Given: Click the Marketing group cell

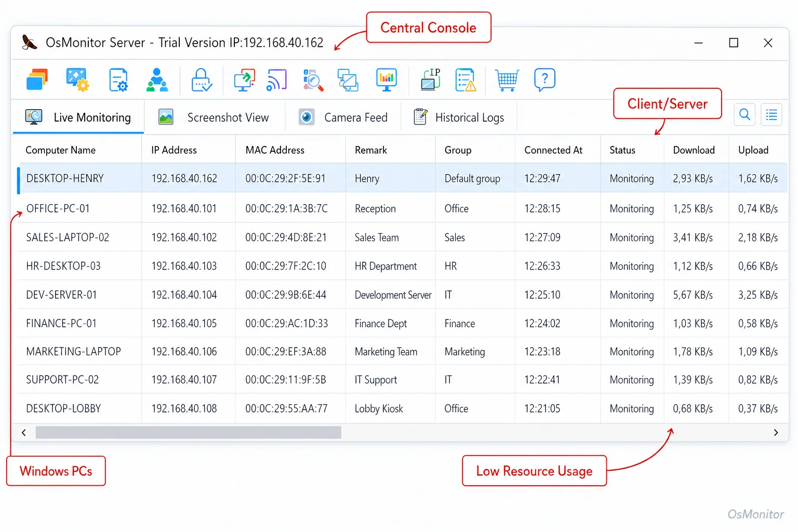Looking at the screenshot, I should click(464, 351).
